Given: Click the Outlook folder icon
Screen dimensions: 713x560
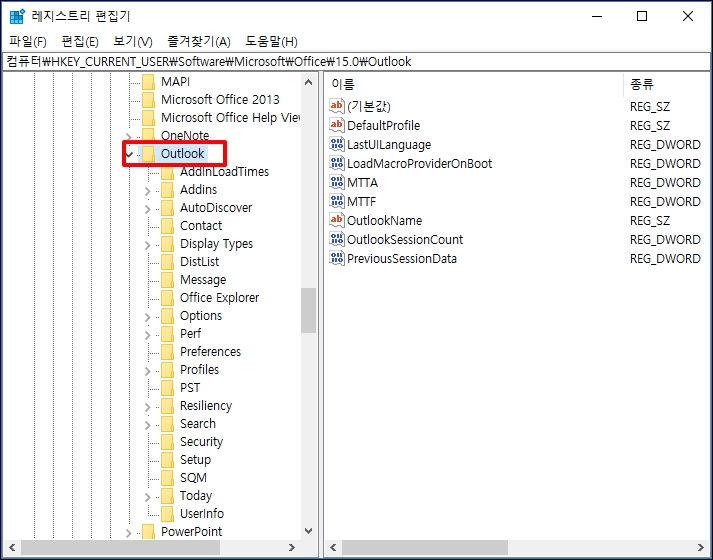Looking at the screenshot, I should 148,154.
